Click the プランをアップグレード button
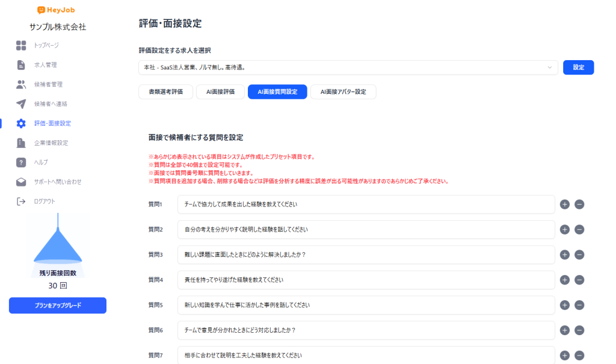The height and width of the screenshot is (364, 616). [58, 306]
